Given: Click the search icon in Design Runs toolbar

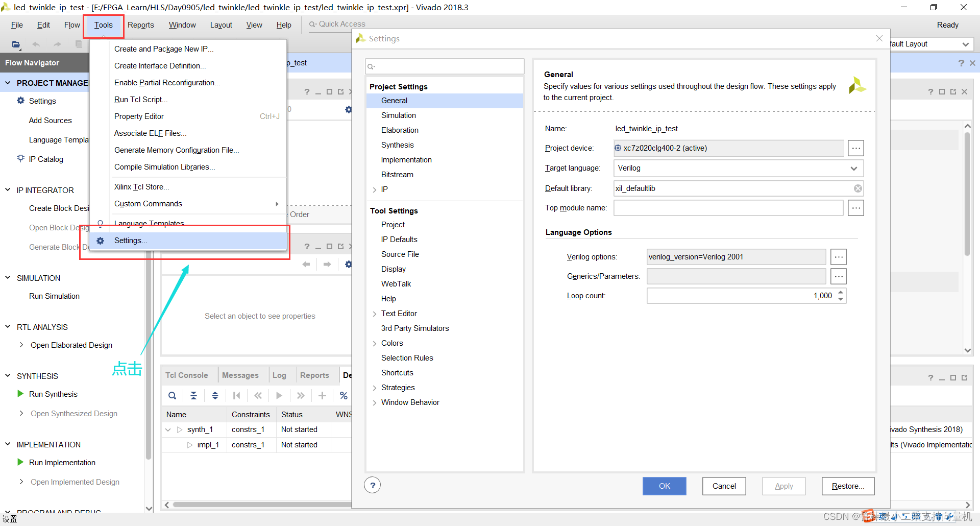Looking at the screenshot, I should [173, 395].
